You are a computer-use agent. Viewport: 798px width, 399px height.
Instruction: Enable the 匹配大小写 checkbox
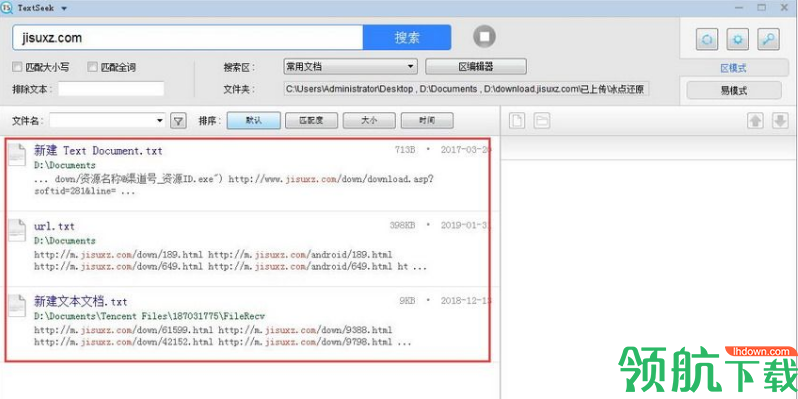click(x=17, y=67)
